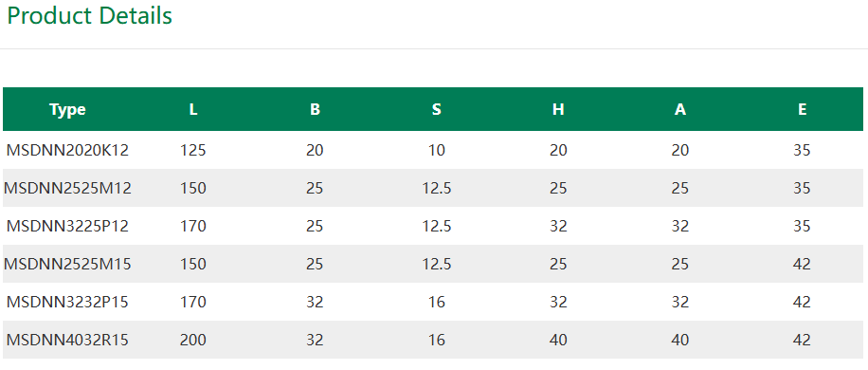Click B value 20 in first row
This screenshot has width=868, height=370.
315,150
